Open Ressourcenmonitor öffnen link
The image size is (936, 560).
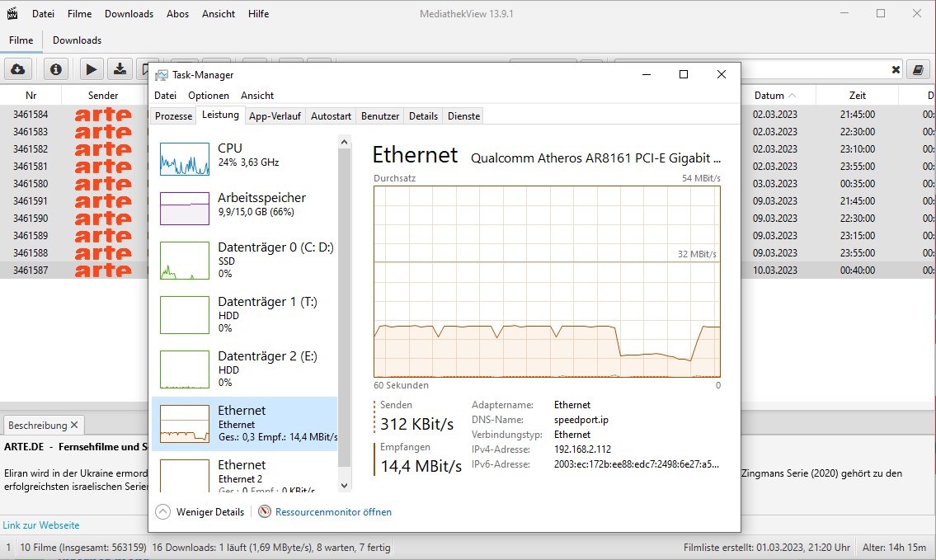coord(333,512)
